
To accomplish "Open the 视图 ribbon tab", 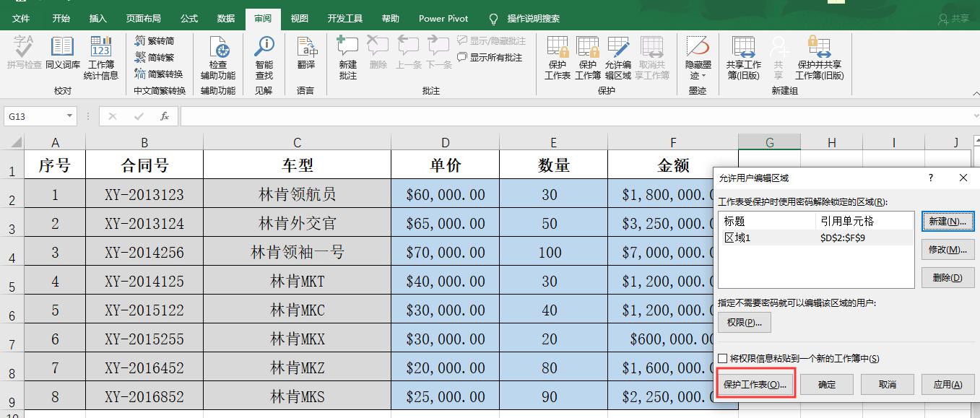I will tap(299, 18).
